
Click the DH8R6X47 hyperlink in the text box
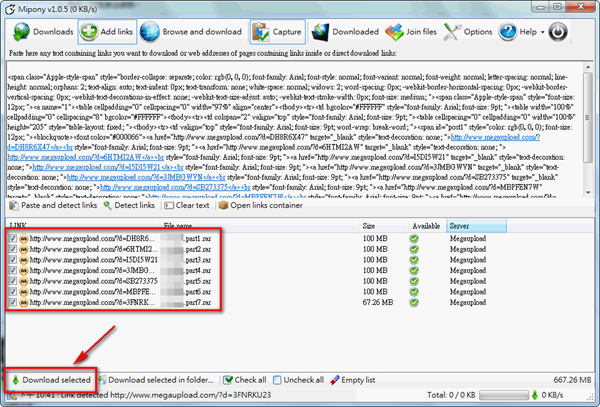pyautogui.click(x=495, y=137)
